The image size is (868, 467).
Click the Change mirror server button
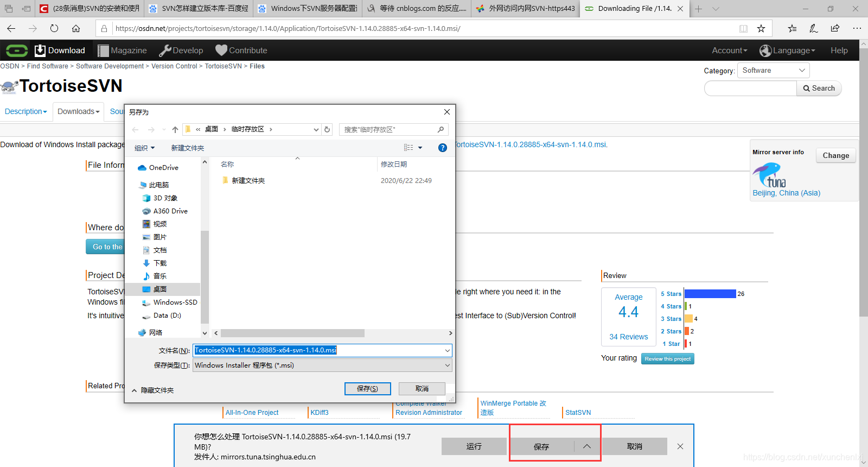coord(836,156)
